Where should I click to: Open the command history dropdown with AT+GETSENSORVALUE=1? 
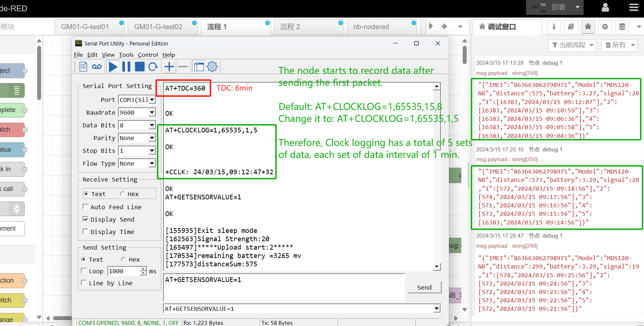(x=436, y=309)
